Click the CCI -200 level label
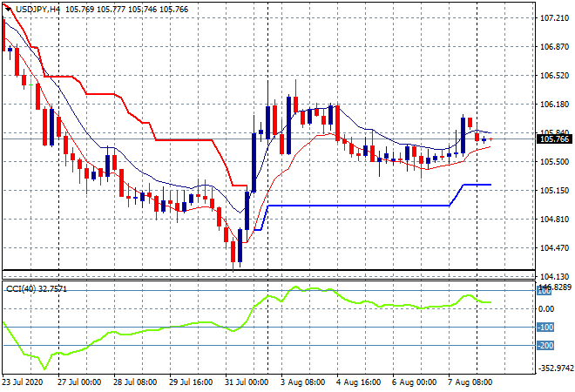The height and width of the screenshot is (392, 575). (545, 346)
